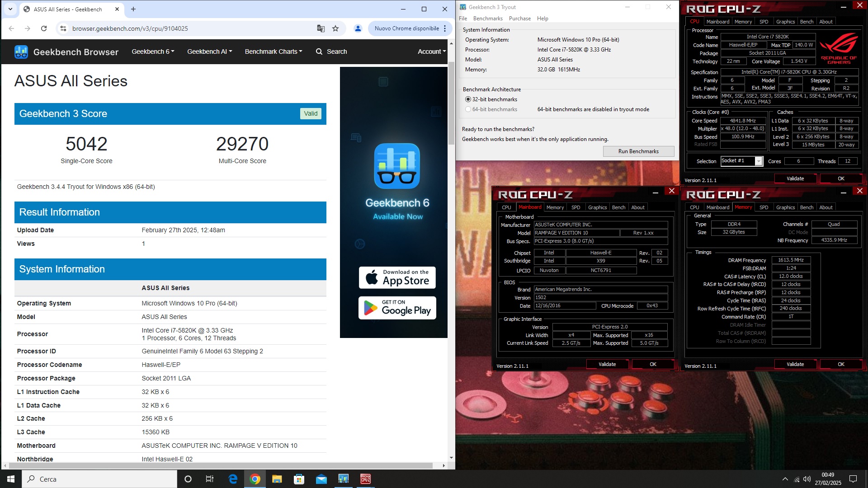Image resolution: width=868 pixels, height=488 pixels.
Task: Expand the Benchmark Charts dropdown
Action: pyautogui.click(x=274, y=52)
